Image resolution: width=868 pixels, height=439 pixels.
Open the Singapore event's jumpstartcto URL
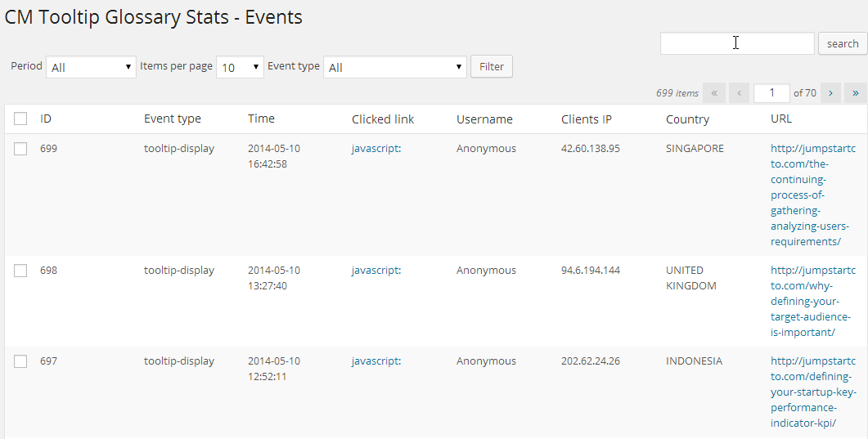(x=812, y=195)
